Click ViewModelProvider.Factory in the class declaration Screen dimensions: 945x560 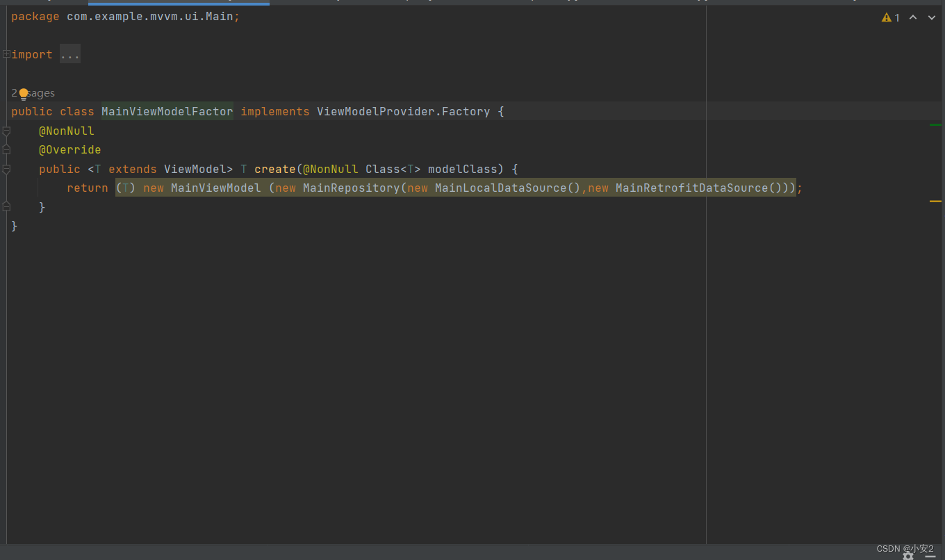point(403,111)
